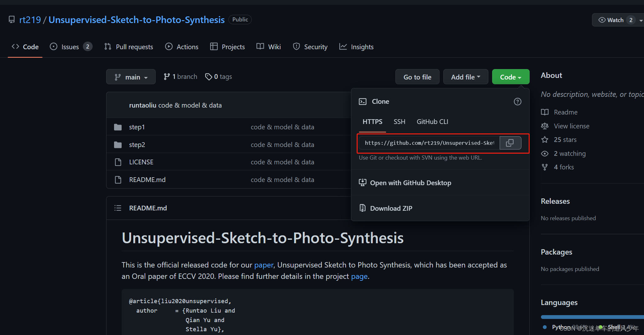
Task: Open the Unsupervised-Sketch-to-Photo-Synthesis repository title link
Action: click(136, 20)
